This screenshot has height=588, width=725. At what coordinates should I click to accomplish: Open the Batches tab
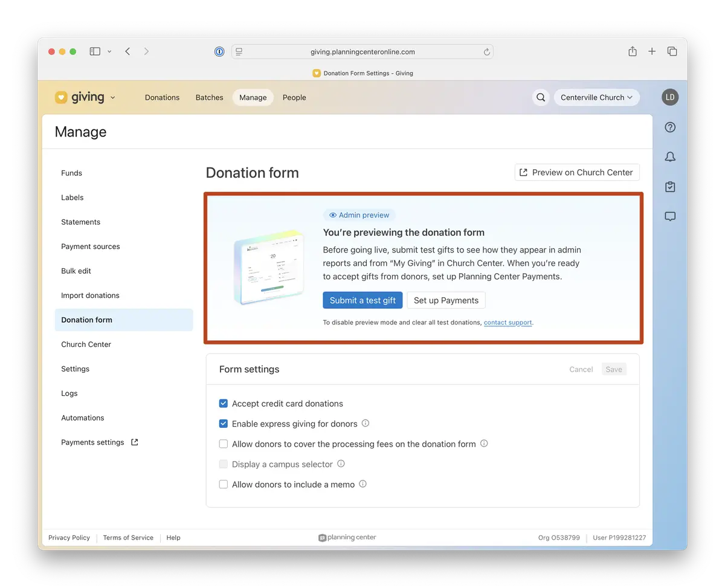tap(210, 97)
